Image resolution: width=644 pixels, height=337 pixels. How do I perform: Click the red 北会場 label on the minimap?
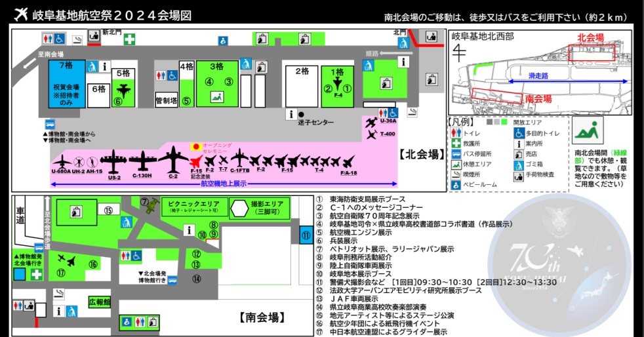(x=591, y=37)
